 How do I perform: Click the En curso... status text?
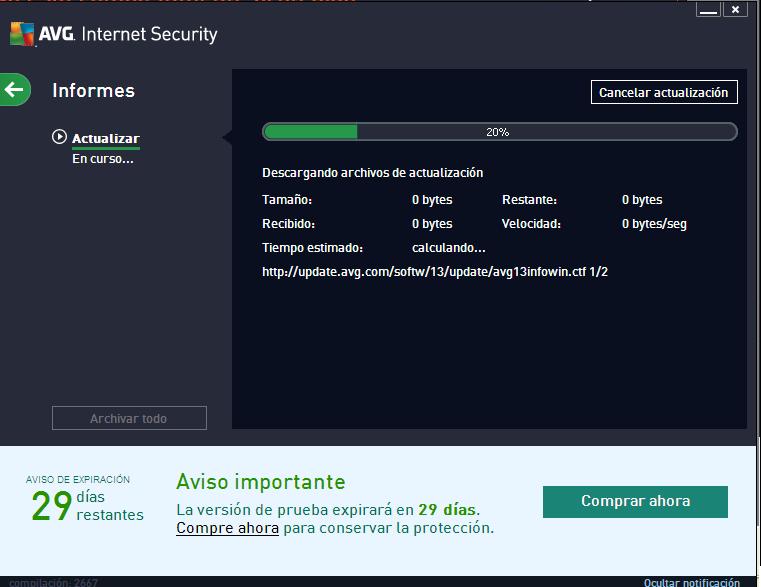[103, 159]
